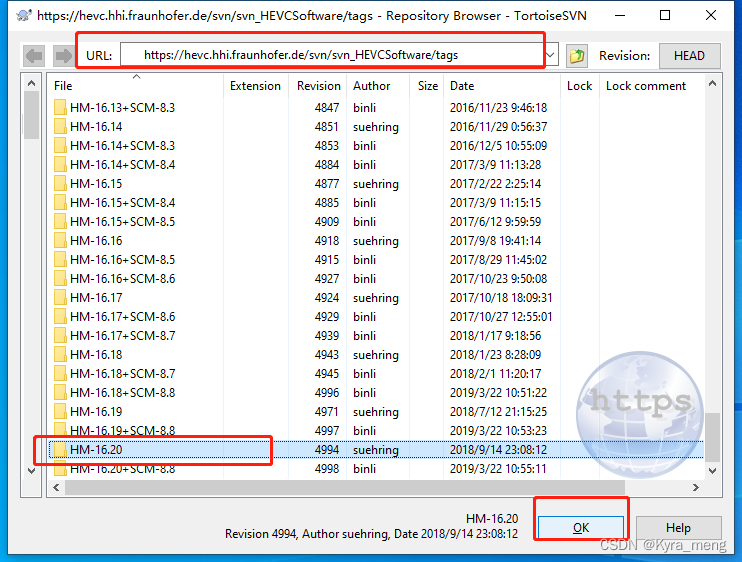742x562 pixels.
Task: Sort by the Extension column header
Action: coord(255,86)
